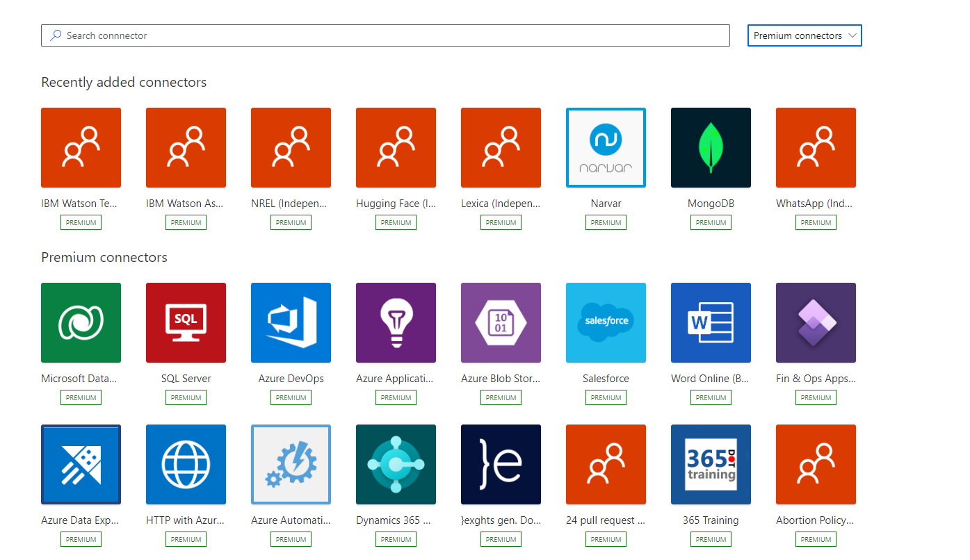Open the 365 Training connector icon
The width and height of the screenshot is (970, 560).
click(x=711, y=464)
